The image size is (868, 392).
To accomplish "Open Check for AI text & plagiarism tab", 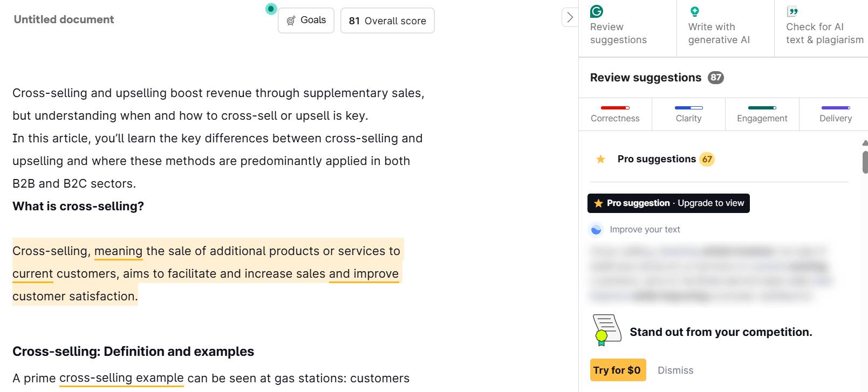I will [822, 28].
